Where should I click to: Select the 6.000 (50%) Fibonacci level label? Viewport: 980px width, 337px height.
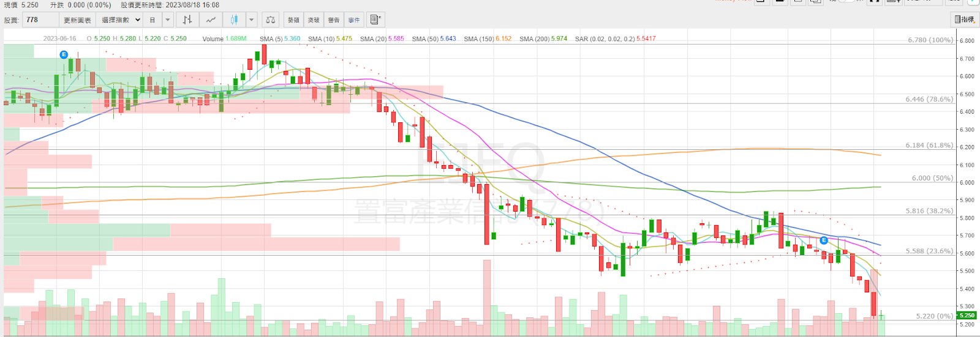pyautogui.click(x=932, y=178)
